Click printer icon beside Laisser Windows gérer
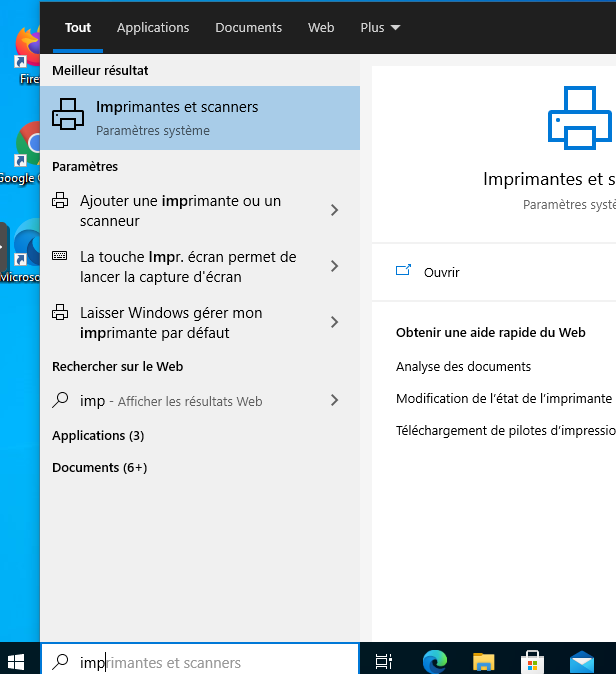 coord(60,312)
